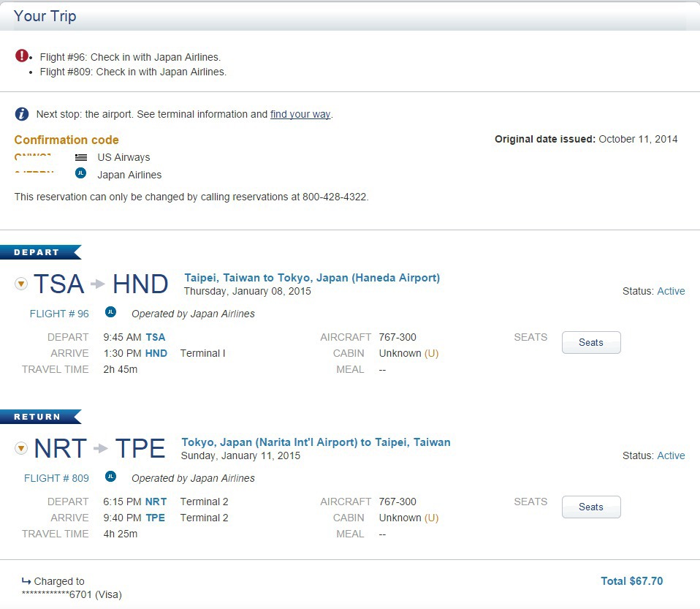
Task: Click the blue information icon
Action: tap(22, 114)
